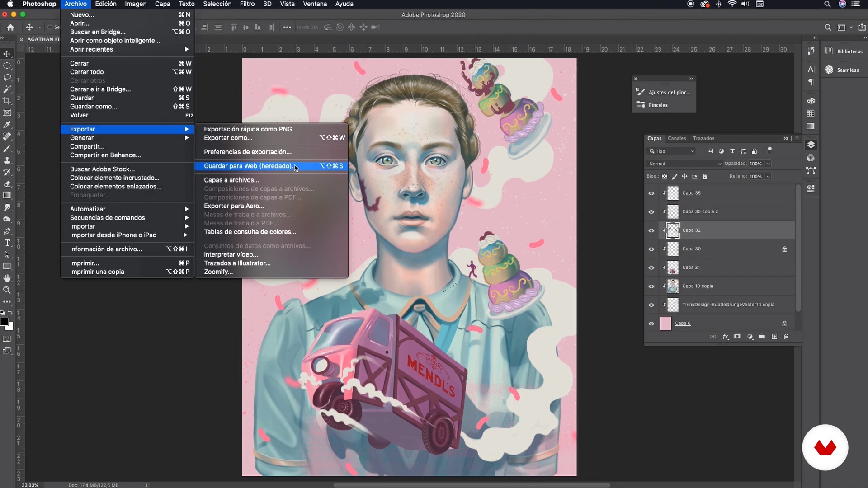Choose Guardar para Web (heredado)

[271, 166]
